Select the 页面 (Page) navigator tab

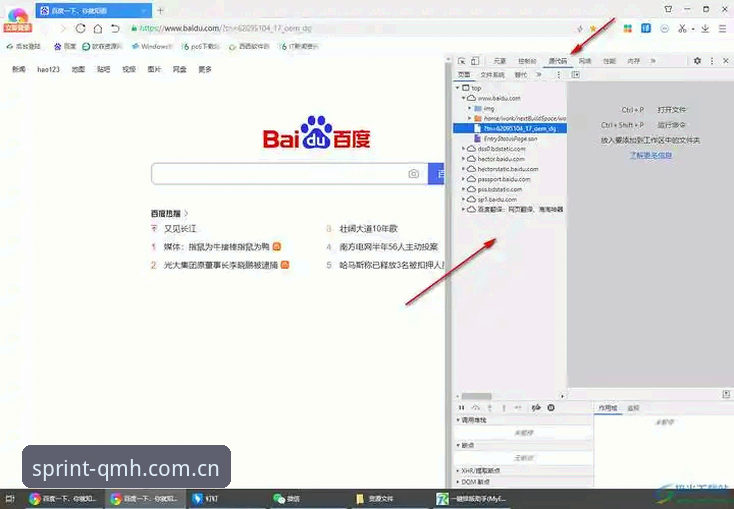464,74
